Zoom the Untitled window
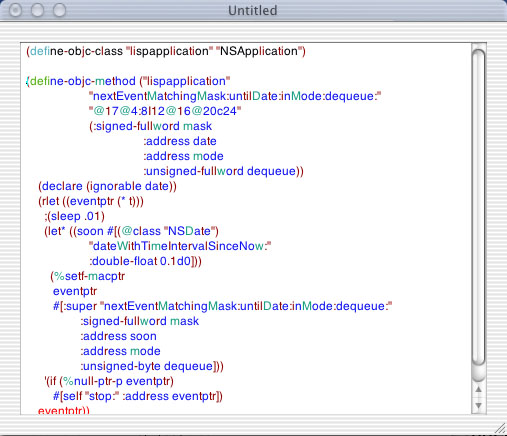The height and width of the screenshot is (436, 507). 60,10
